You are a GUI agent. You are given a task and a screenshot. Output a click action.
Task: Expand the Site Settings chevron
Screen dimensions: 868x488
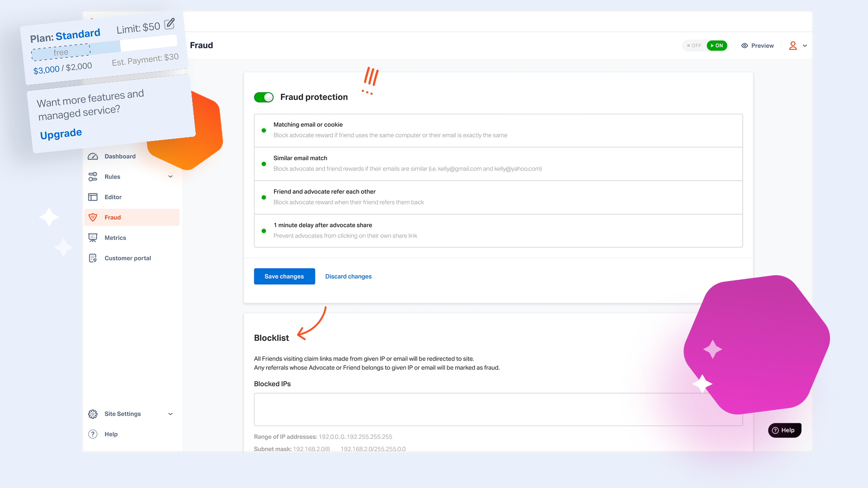click(170, 414)
